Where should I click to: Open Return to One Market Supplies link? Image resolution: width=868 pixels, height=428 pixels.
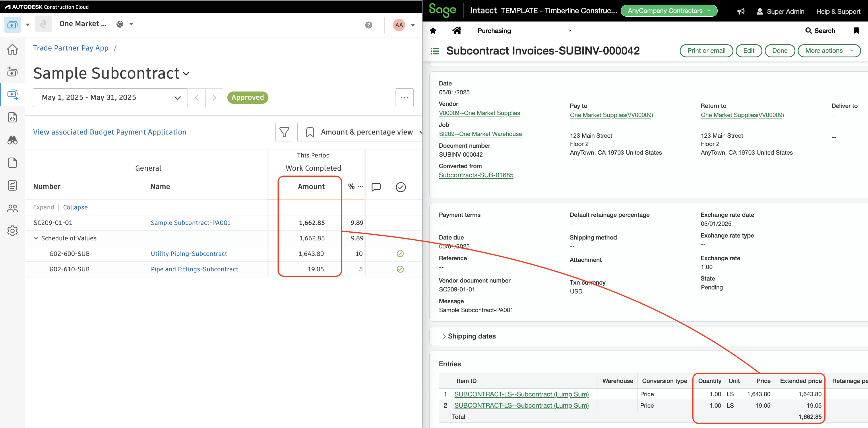point(742,115)
